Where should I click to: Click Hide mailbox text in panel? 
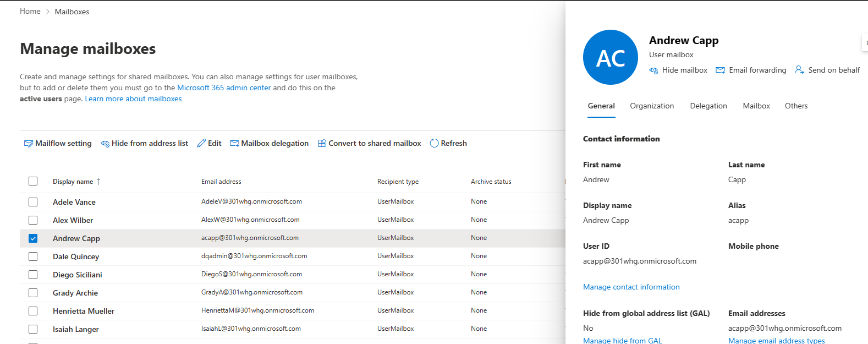coord(685,70)
